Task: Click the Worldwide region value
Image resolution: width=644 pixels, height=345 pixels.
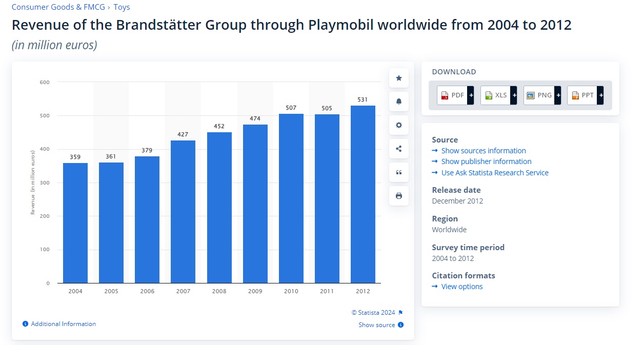Action: point(449,230)
